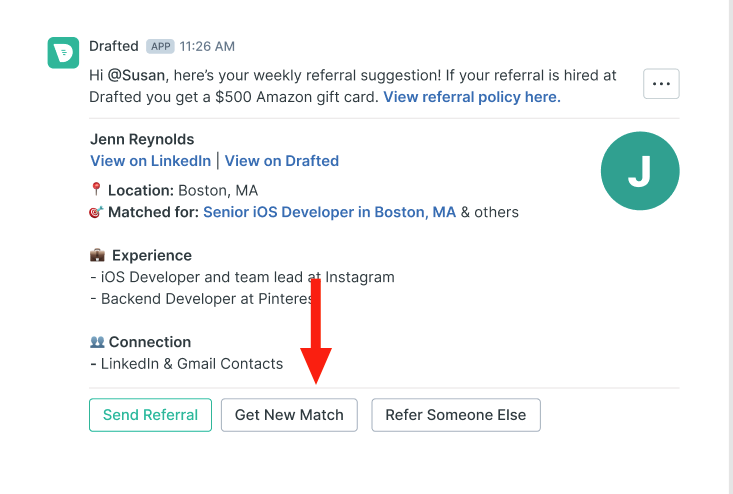733x494 pixels.
Task: Click the Refer Someone Else button
Action: coord(456,415)
